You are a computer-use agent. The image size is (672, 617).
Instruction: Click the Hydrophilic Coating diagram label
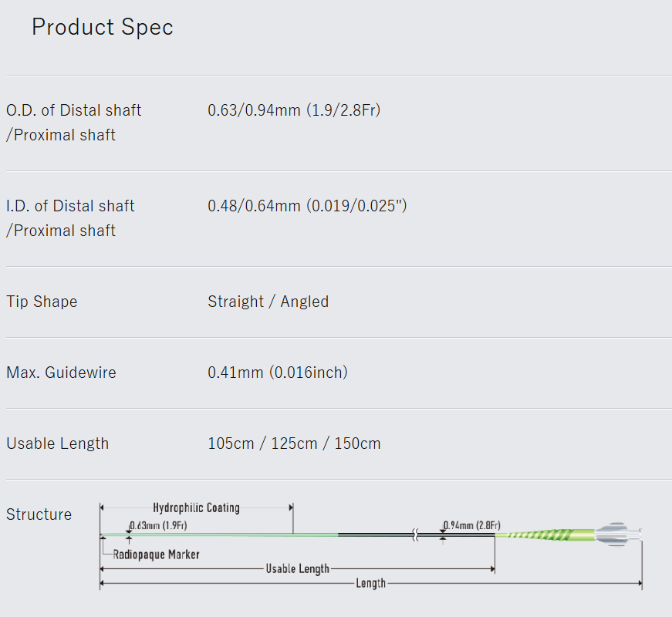click(196, 507)
